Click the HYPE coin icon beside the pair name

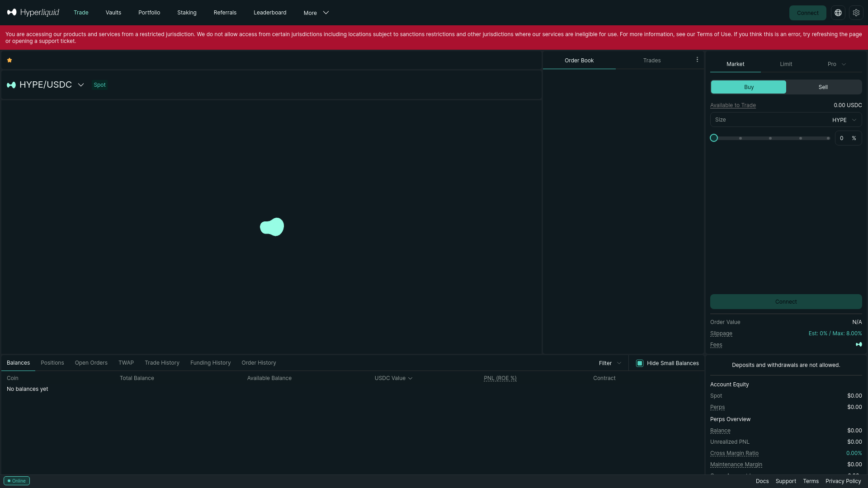(x=11, y=85)
